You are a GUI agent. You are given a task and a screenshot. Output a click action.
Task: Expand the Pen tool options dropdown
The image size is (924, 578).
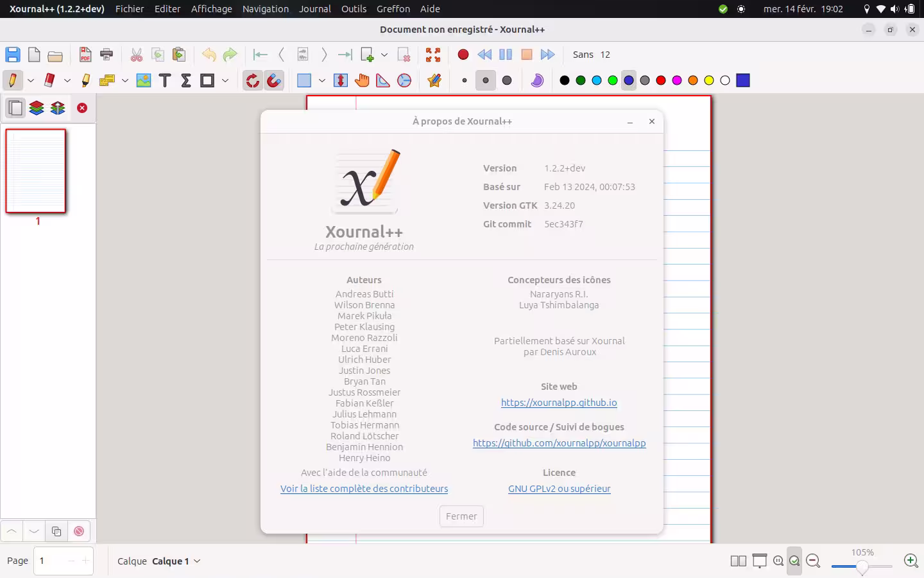coord(30,80)
